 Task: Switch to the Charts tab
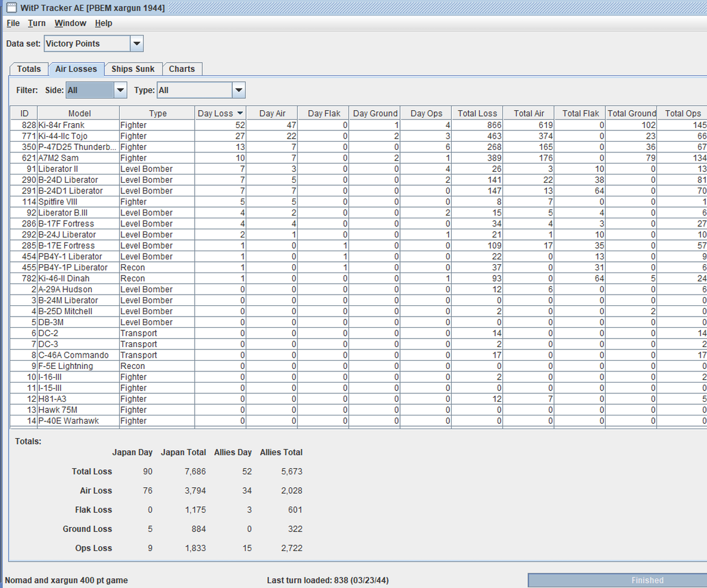point(182,69)
